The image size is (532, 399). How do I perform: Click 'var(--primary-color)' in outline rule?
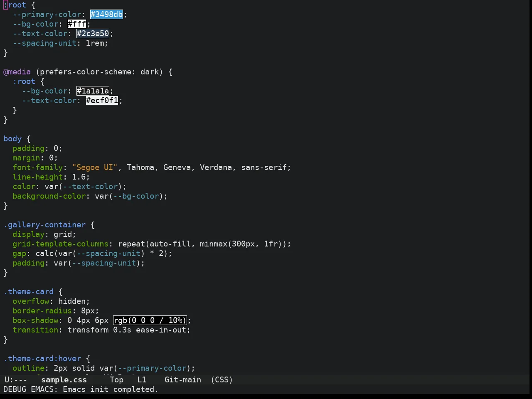pos(145,368)
